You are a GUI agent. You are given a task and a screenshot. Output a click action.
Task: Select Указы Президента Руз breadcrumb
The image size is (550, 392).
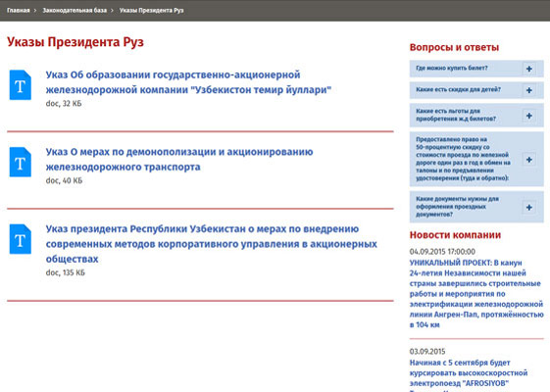tap(151, 10)
